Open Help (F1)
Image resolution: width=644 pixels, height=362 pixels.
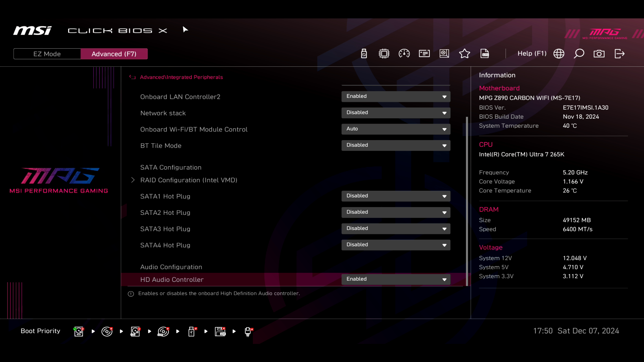pyautogui.click(x=532, y=54)
